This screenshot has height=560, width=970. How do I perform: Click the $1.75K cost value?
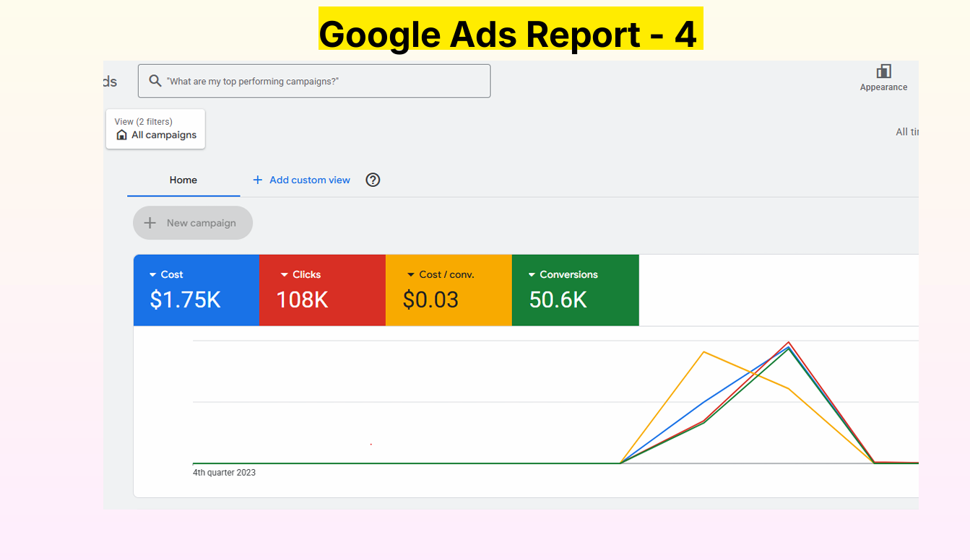[185, 299]
